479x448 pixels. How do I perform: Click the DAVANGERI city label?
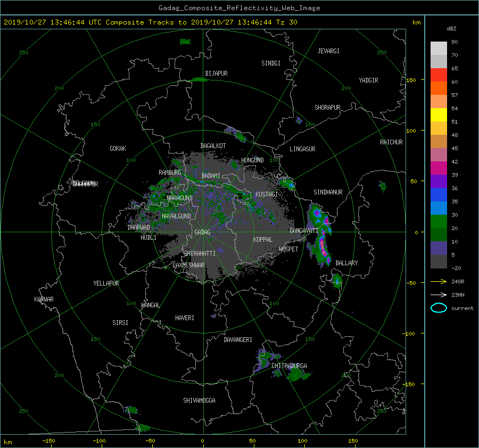click(x=238, y=340)
